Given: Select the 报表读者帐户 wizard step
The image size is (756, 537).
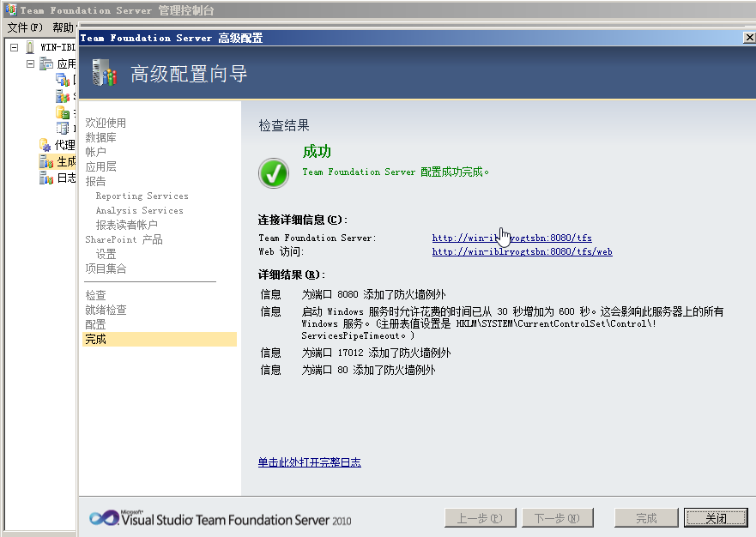Looking at the screenshot, I should [126, 225].
